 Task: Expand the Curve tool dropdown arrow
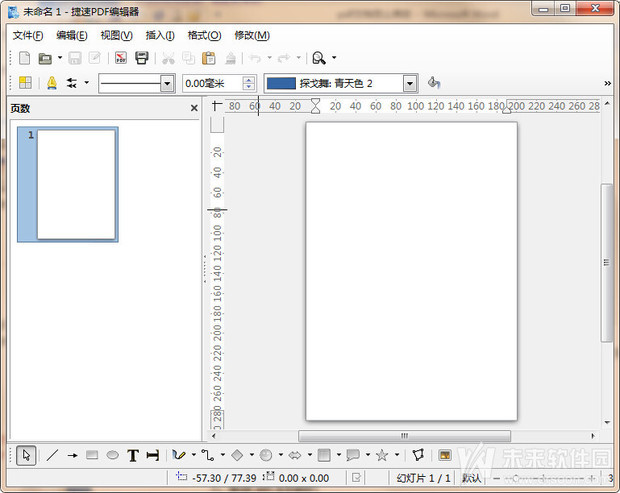pyautogui.click(x=194, y=455)
